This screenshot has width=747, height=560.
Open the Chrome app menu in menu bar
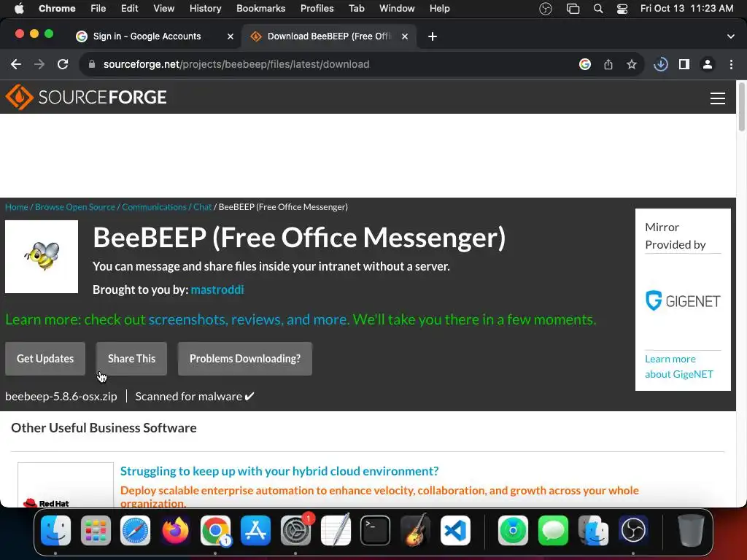[57, 8]
